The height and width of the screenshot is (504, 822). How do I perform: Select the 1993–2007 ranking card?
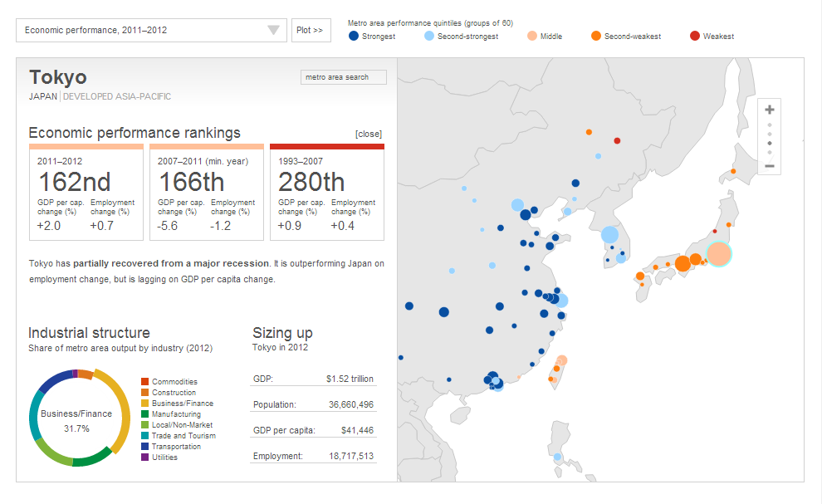pos(326,192)
